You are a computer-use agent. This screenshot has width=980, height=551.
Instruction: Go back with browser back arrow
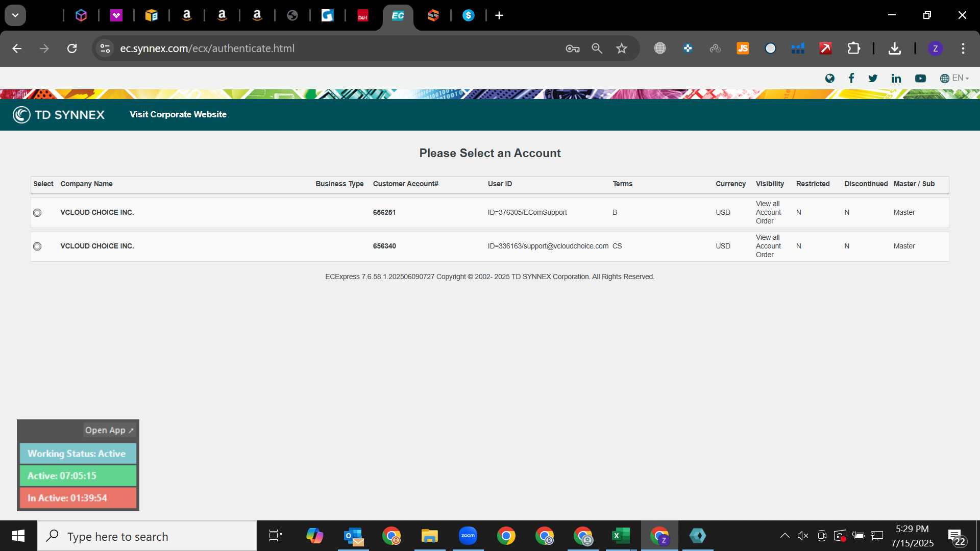(x=17, y=48)
